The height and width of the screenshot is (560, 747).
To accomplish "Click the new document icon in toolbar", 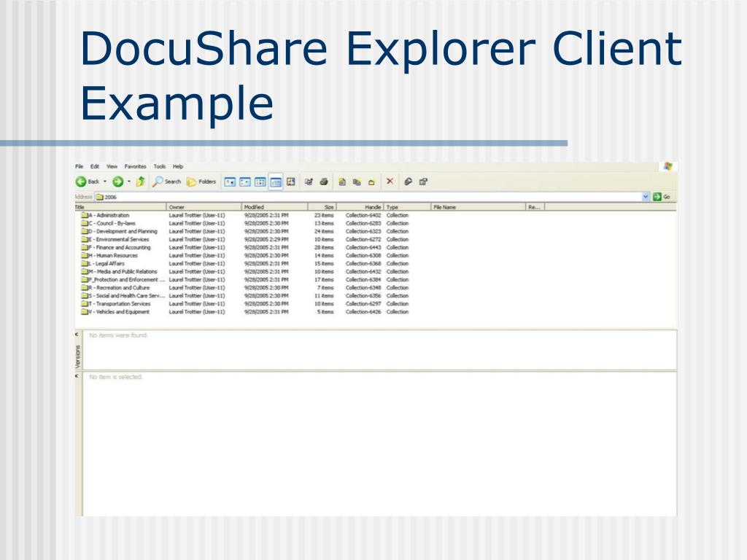I will pos(342,182).
